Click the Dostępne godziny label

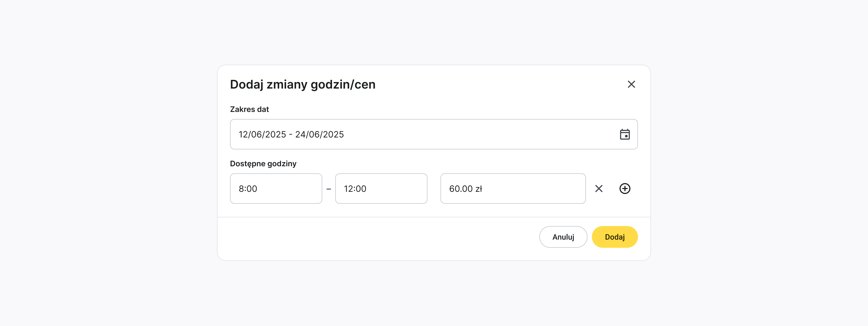pos(263,164)
